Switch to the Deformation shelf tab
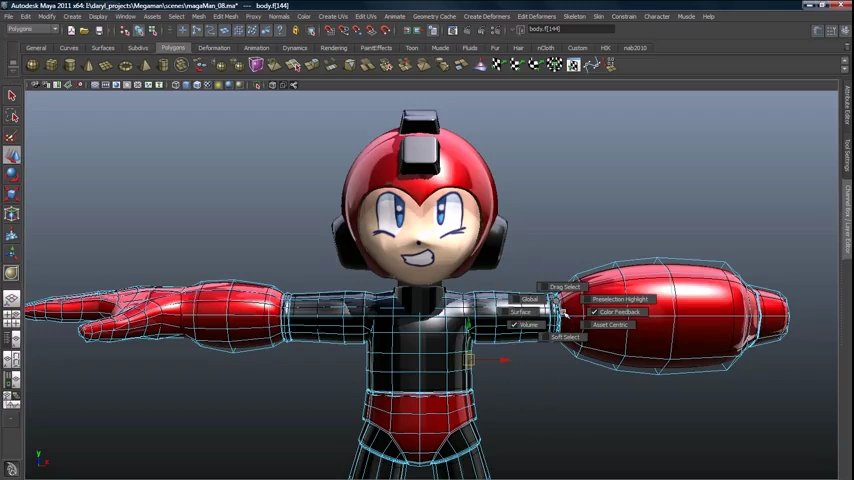This screenshot has width=854, height=480. (x=214, y=48)
